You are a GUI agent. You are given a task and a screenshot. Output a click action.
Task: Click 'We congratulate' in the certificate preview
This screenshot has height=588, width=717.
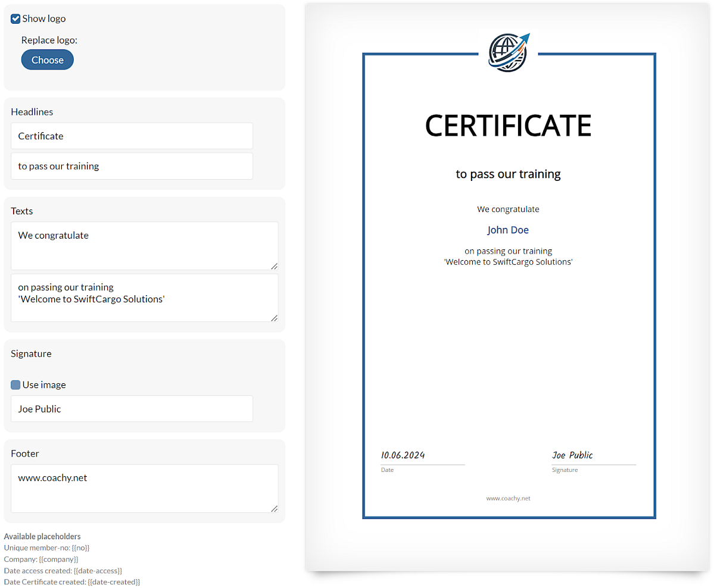coord(508,209)
